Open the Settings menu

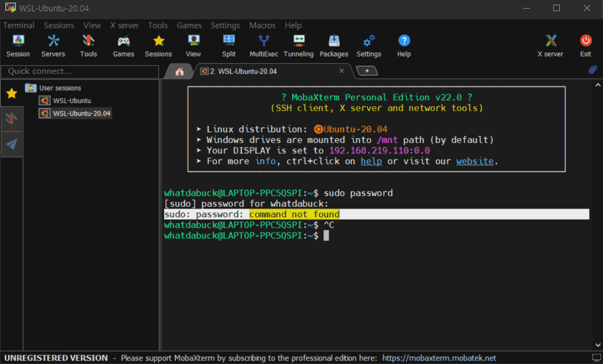tap(225, 25)
